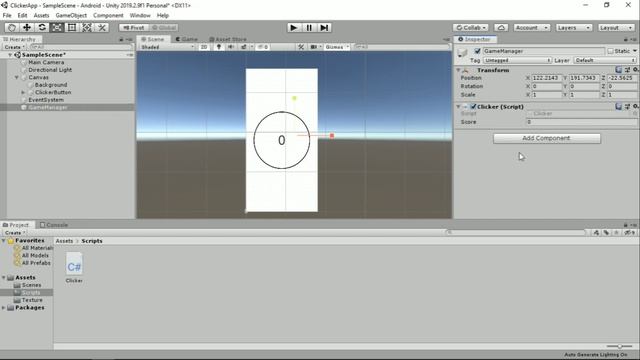Toggle scene effects image icon
The width and height of the screenshot is (640, 360).
[x=244, y=47]
